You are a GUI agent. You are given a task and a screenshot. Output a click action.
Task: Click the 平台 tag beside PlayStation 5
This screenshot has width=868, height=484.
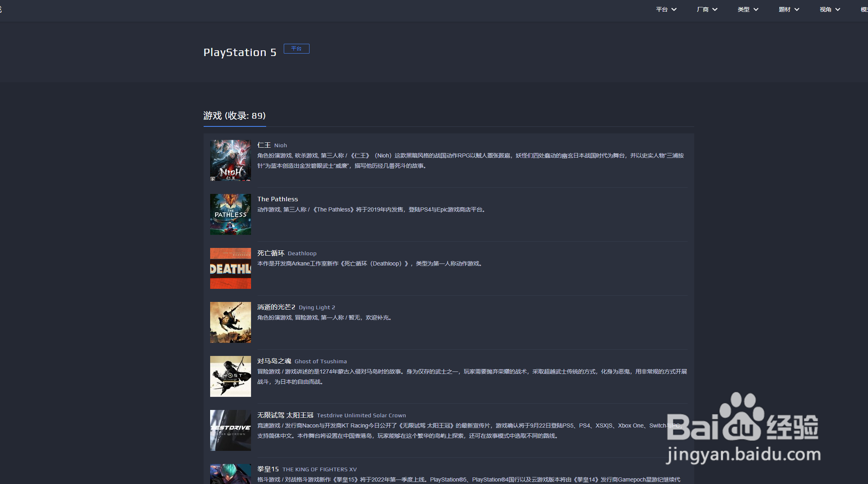pyautogui.click(x=297, y=49)
